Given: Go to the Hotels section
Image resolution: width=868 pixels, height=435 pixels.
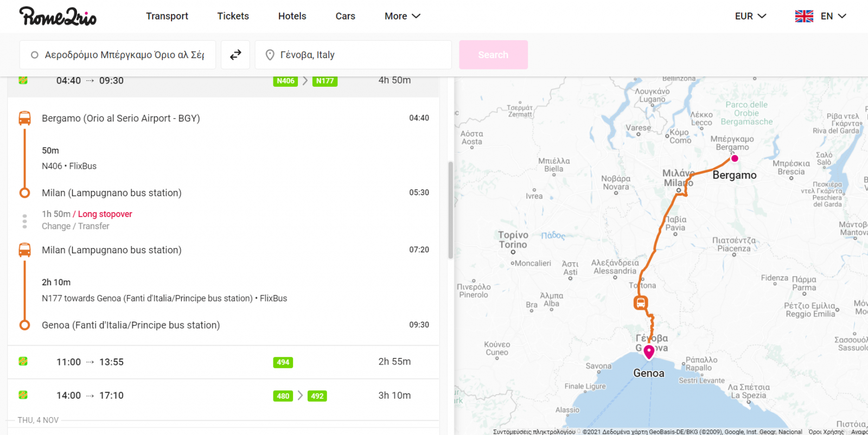Looking at the screenshot, I should [x=292, y=16].
